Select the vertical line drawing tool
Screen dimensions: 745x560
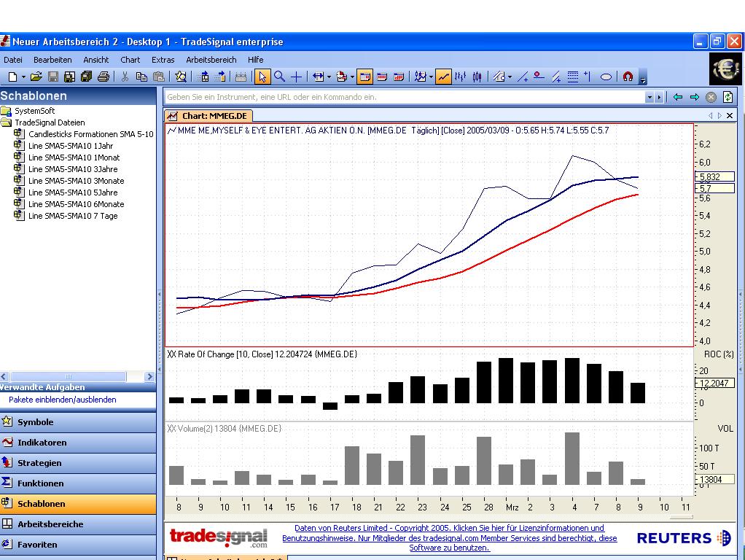(x=588, y=77)
